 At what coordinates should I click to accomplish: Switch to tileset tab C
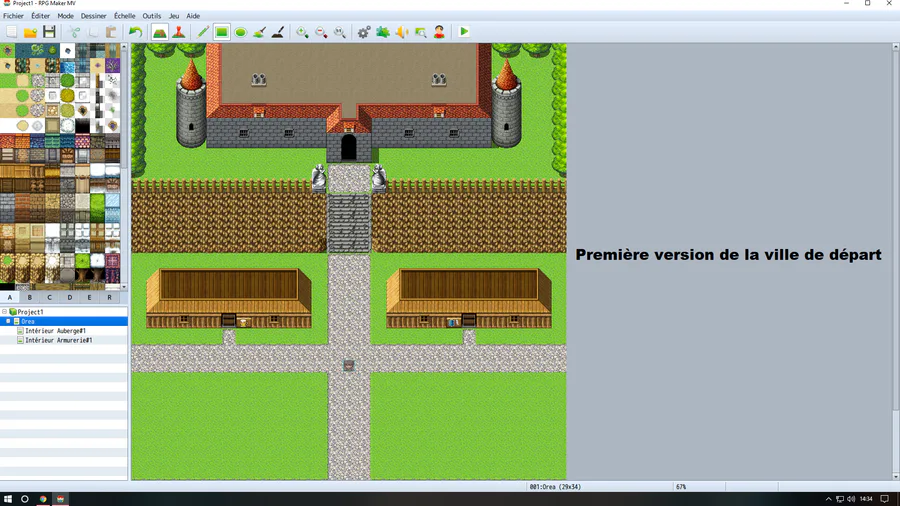click(49, 297)
